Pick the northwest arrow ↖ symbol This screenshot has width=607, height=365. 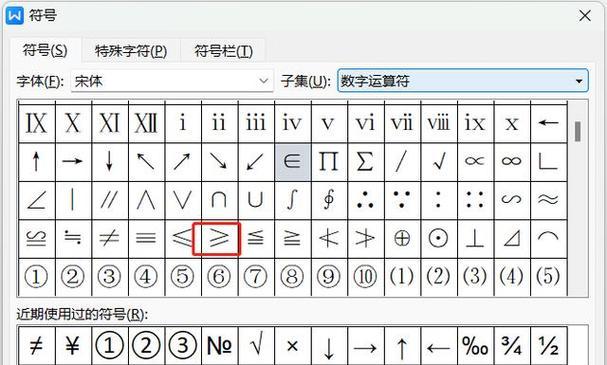[x=146, y=161]
